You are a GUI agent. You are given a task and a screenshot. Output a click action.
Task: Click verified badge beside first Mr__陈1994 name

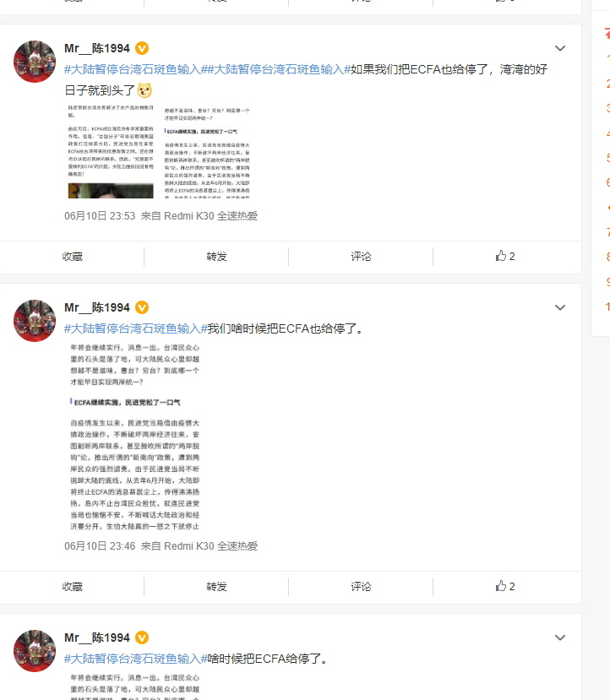click(142, 48)
